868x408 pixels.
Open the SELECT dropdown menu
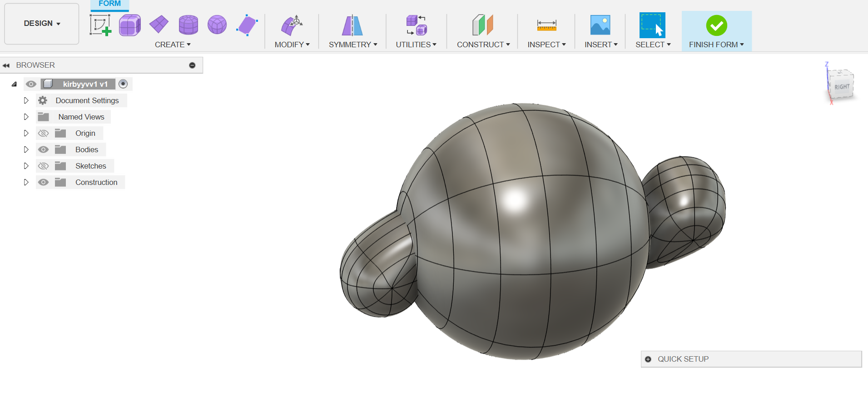pyautogui.click(x=653, y=45)
